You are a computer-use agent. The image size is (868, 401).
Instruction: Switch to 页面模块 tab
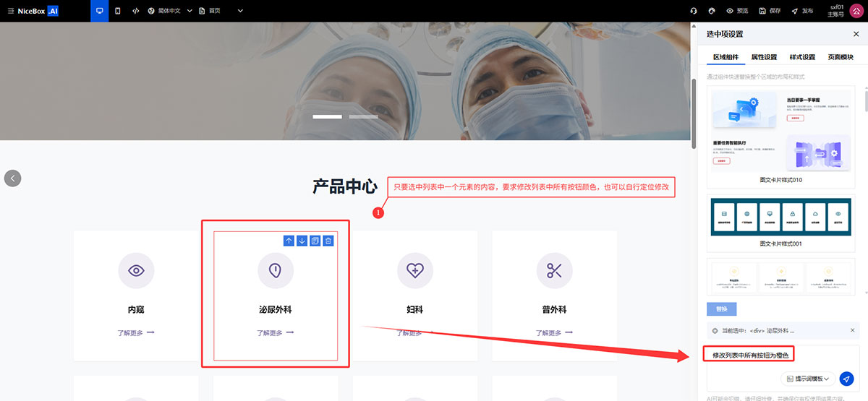(841, 57)
